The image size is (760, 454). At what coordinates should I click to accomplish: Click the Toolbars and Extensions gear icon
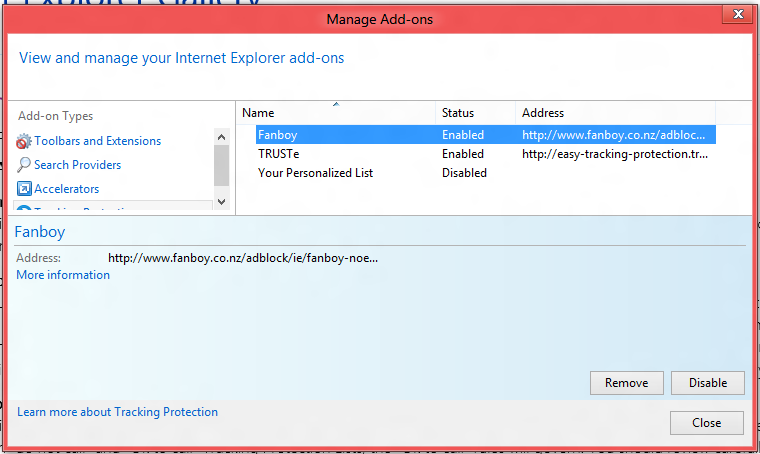coord(23,141)
